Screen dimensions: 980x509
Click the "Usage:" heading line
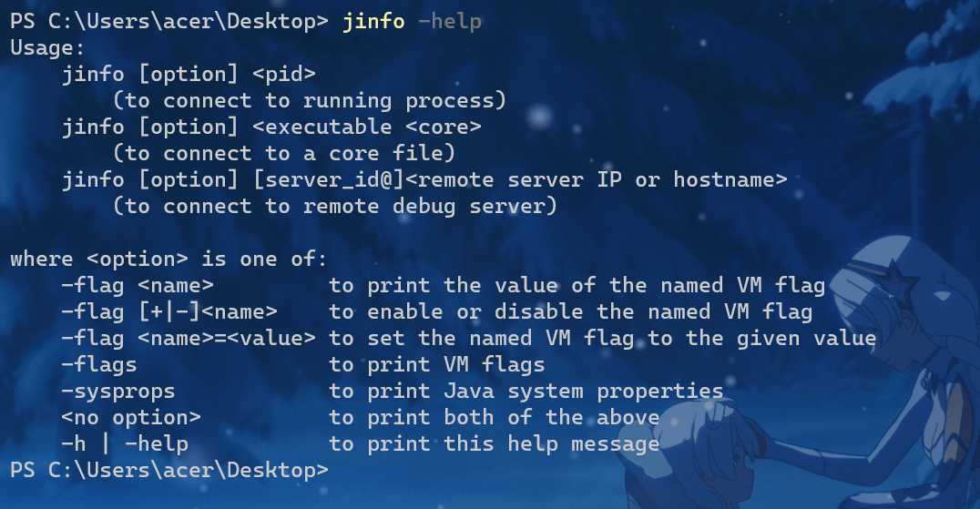coord(47,48)
